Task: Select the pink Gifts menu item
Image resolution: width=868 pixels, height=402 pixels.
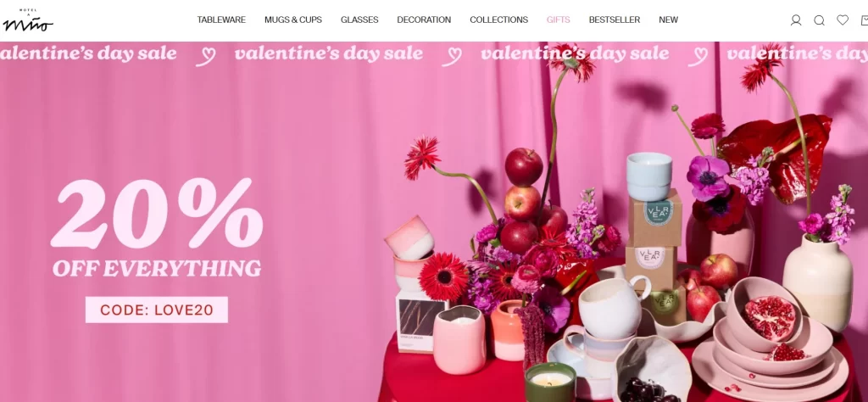Action: (558, 20)
